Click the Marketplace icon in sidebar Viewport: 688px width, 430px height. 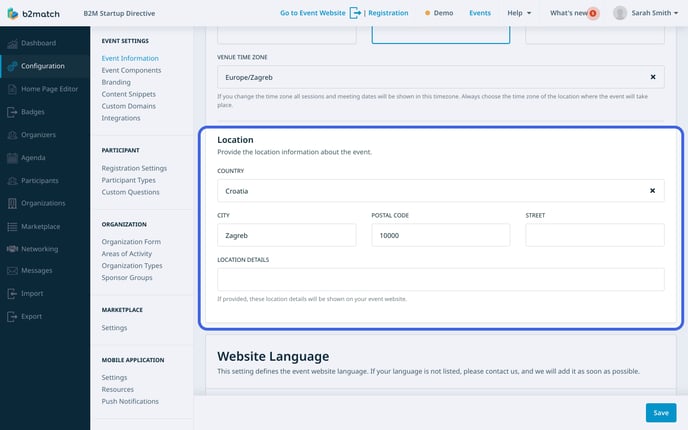[x=12, y=226]
